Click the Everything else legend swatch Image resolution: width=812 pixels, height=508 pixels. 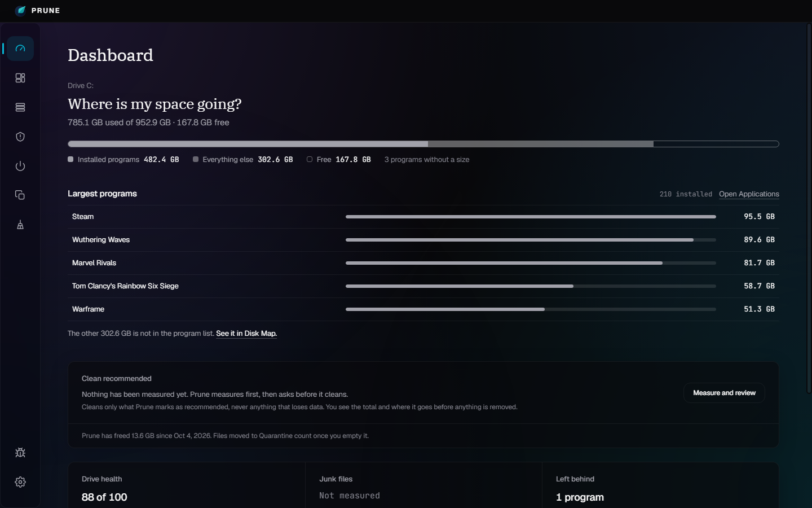196,159
